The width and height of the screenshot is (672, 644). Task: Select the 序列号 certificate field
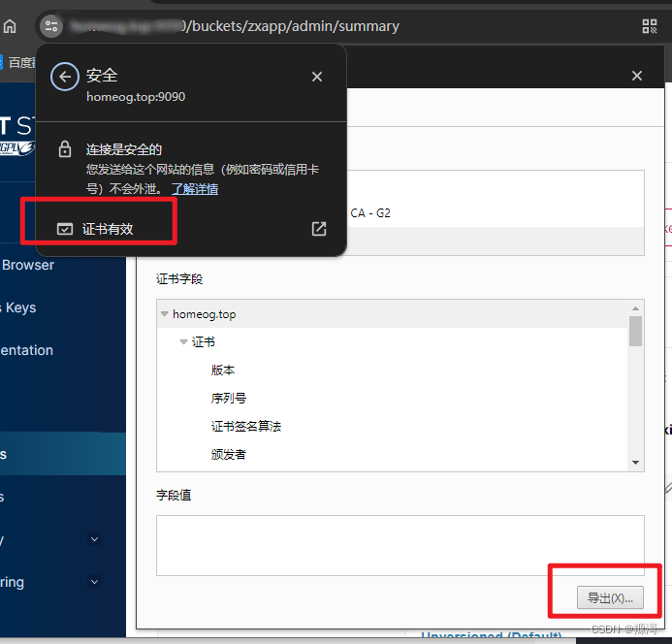[x=229, y=399]
